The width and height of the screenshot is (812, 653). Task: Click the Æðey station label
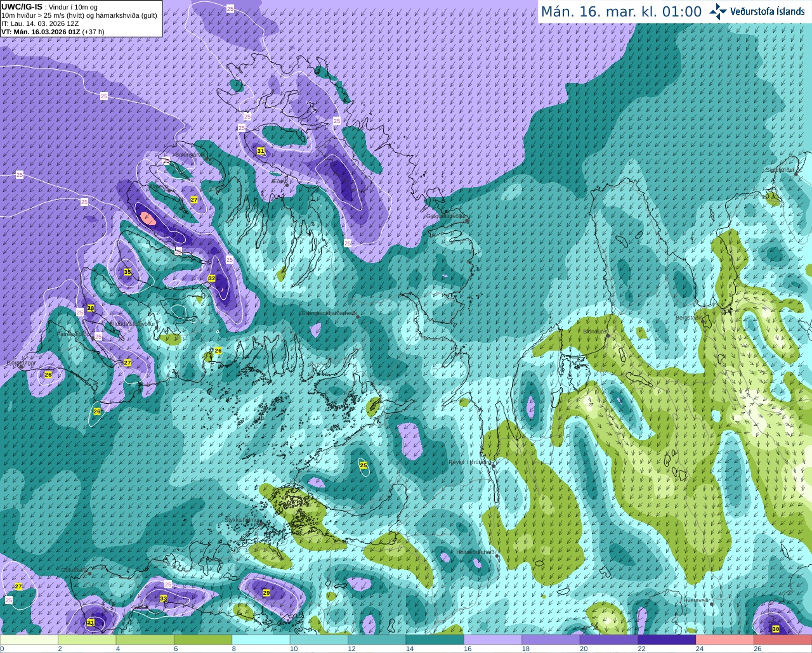click(279, 181)
